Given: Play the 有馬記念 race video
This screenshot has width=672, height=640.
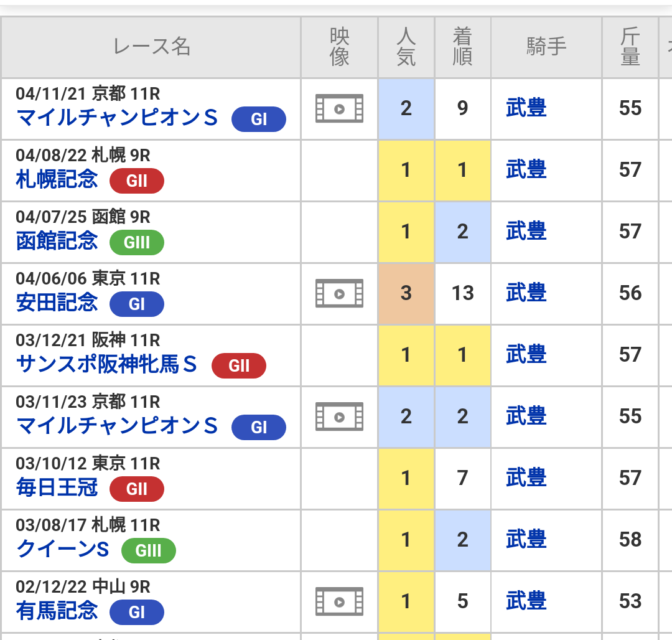Looking at the screenshot, I should coord(339,601).
